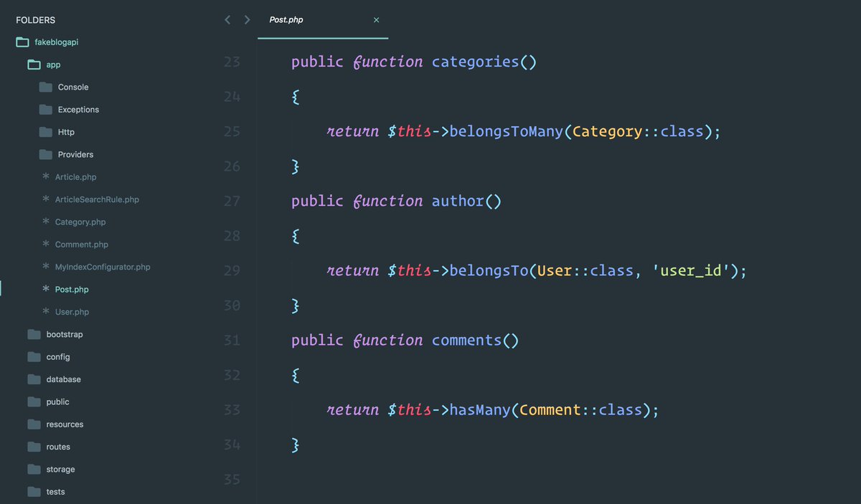Click the Providers folder icon
861x504 pixels.
pos(46,154)
